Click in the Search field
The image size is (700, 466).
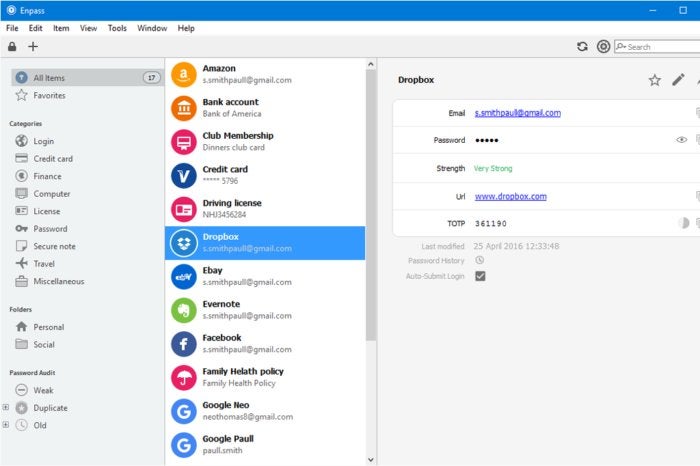(x=657, y=46)
